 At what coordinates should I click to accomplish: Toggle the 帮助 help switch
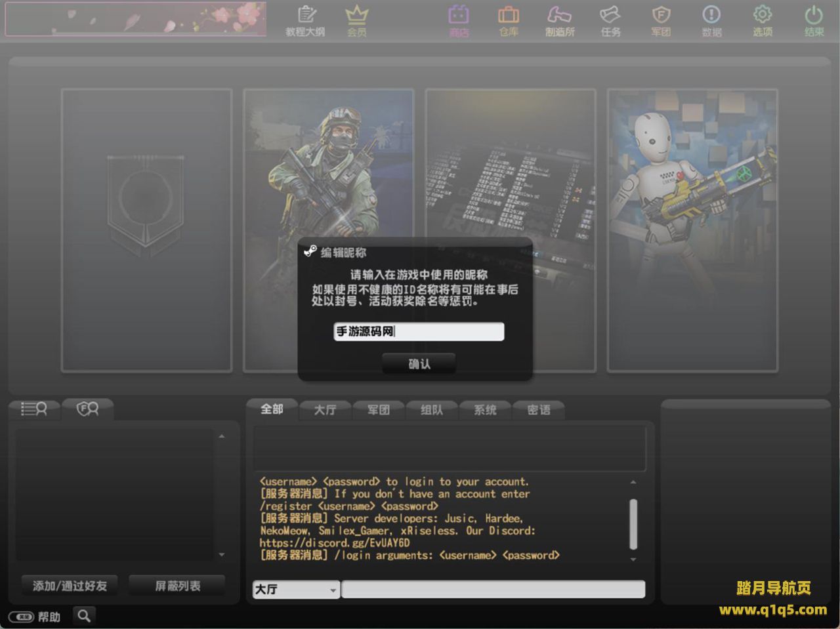click(x=22, y=617)
